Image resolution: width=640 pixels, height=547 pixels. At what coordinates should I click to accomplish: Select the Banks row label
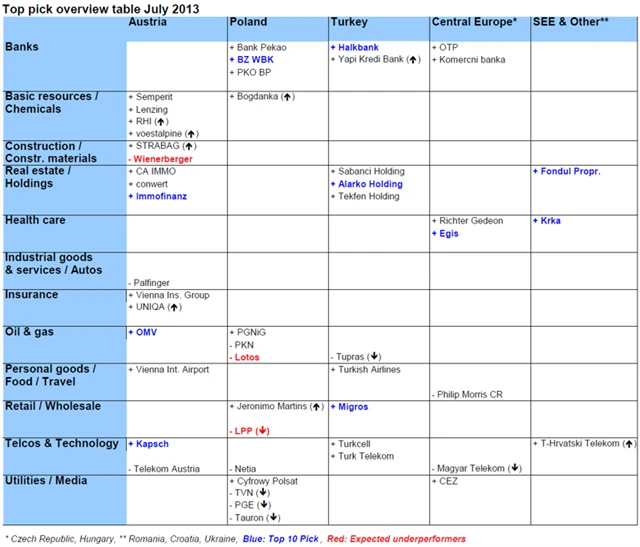coord(22,47)
